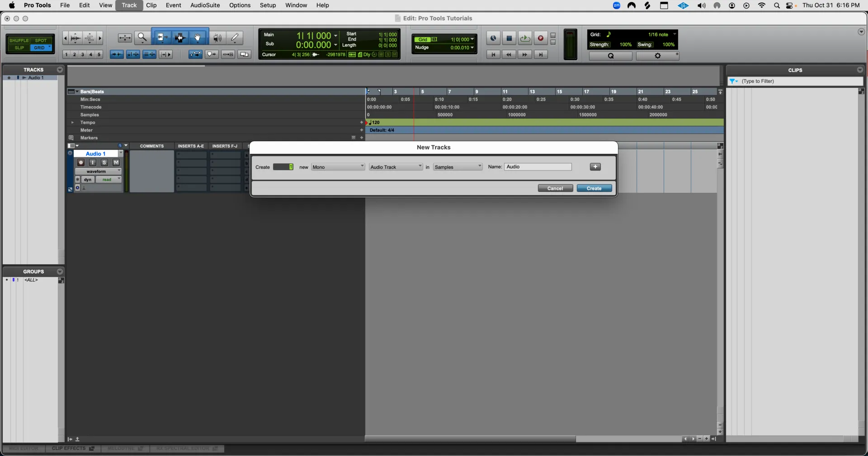
Task: Open the Options menu
Action: [x=240, y=5]
